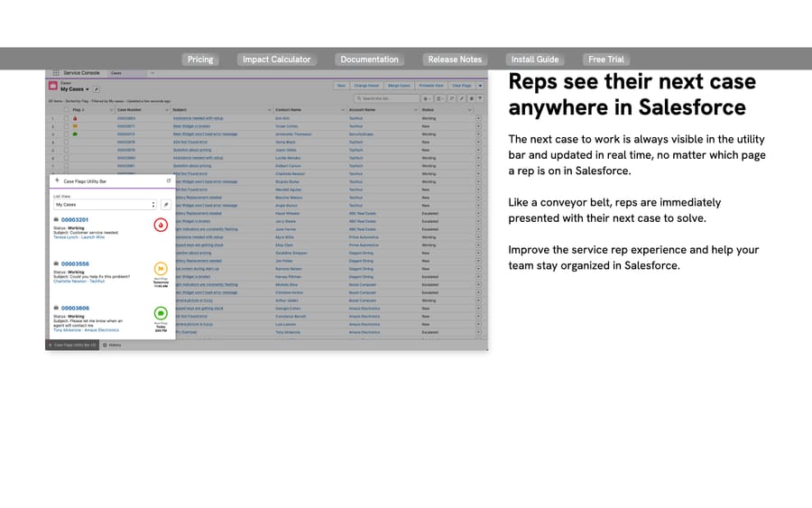Image resolution: width=812 pixels, height=508 pixels.
Task: Open the Status column header menu
Action: [469, 110]
